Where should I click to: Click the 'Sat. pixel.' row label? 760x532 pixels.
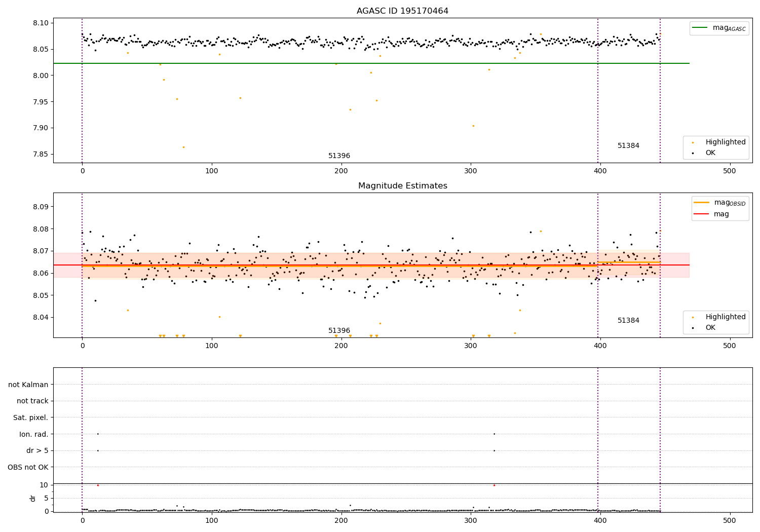(30, 417)
